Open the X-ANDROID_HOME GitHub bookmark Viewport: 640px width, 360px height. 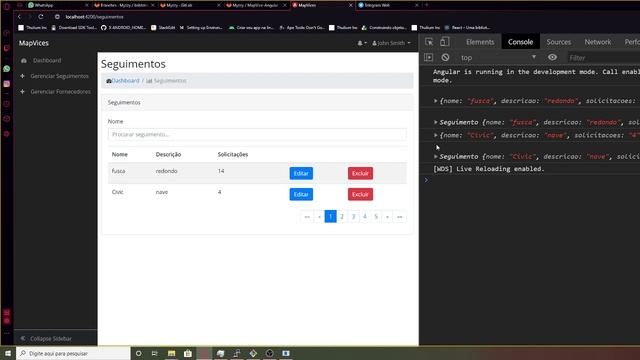[x=123, y=28]
